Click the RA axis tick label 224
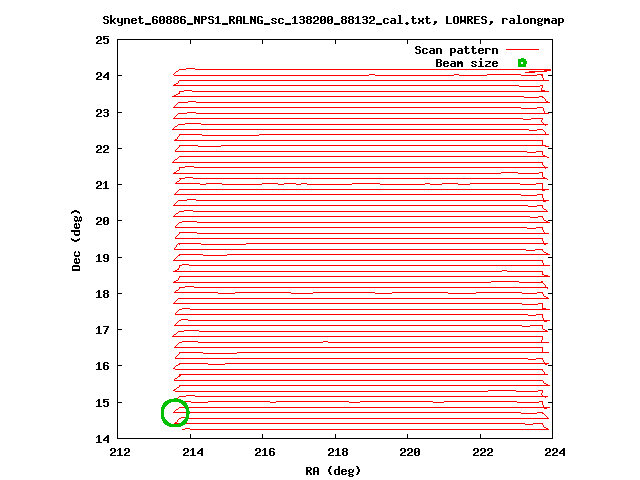 pyautogui.click(x=555, y=452)
